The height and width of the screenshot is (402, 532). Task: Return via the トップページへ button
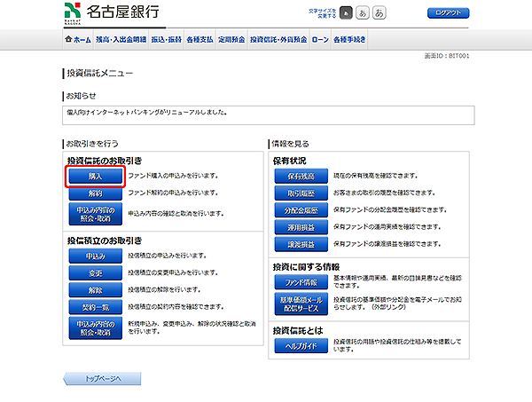102,379
